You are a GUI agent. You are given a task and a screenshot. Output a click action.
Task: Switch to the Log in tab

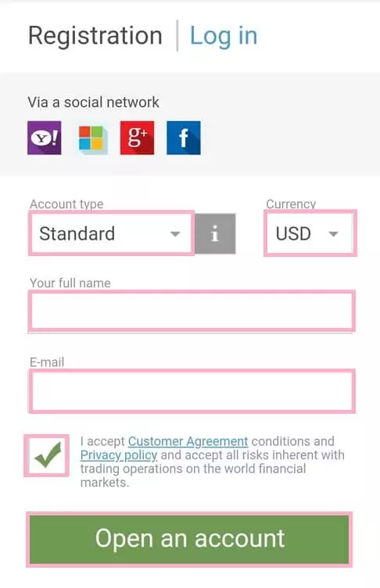click(x=224, y=36)
